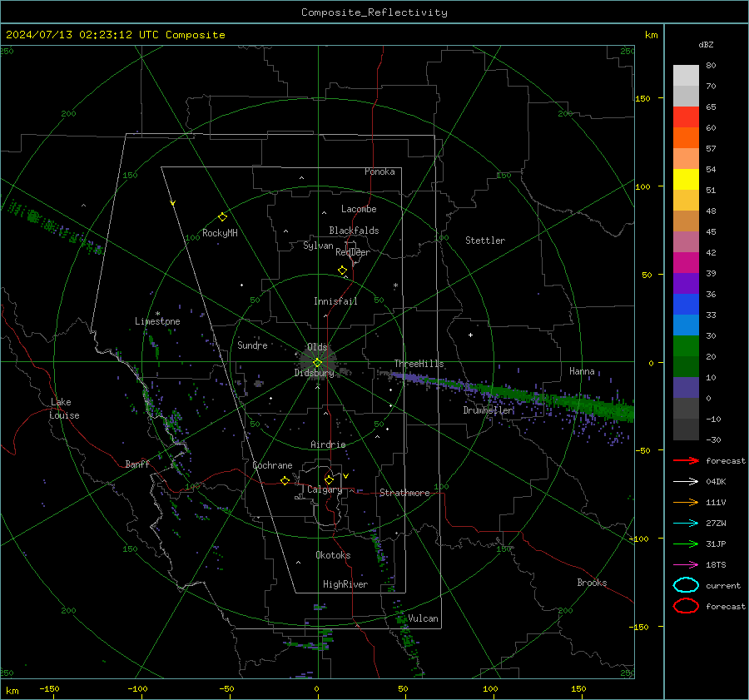Click the Olds label
The height and width of the screenshot is (700, 749).
point(317,347)
